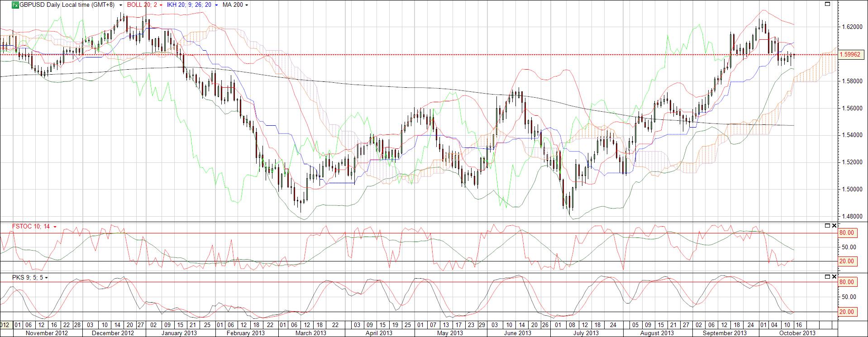Close the PKS indicator panel
The image size is (868, 337).
tap(834, 276)
